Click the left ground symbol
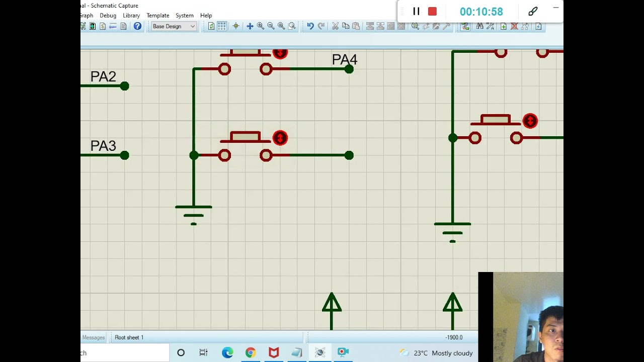The width and height of the screenshot is (644, 362). (x=194, y=215)
